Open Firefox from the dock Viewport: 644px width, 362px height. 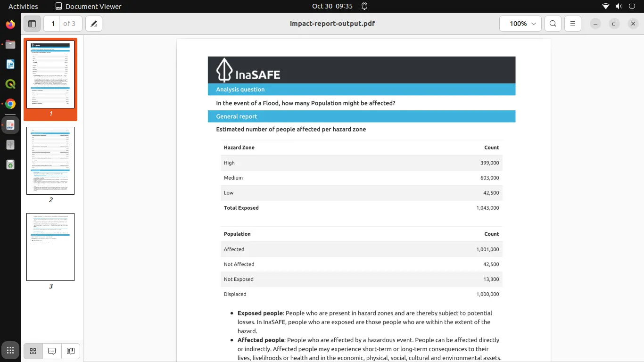pos(10,25)
